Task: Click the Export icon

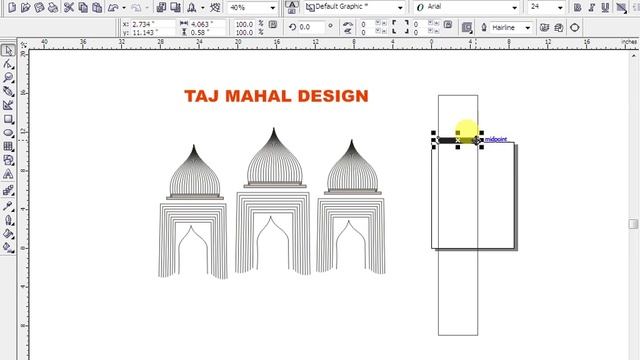Action: (x=176, y=7)
